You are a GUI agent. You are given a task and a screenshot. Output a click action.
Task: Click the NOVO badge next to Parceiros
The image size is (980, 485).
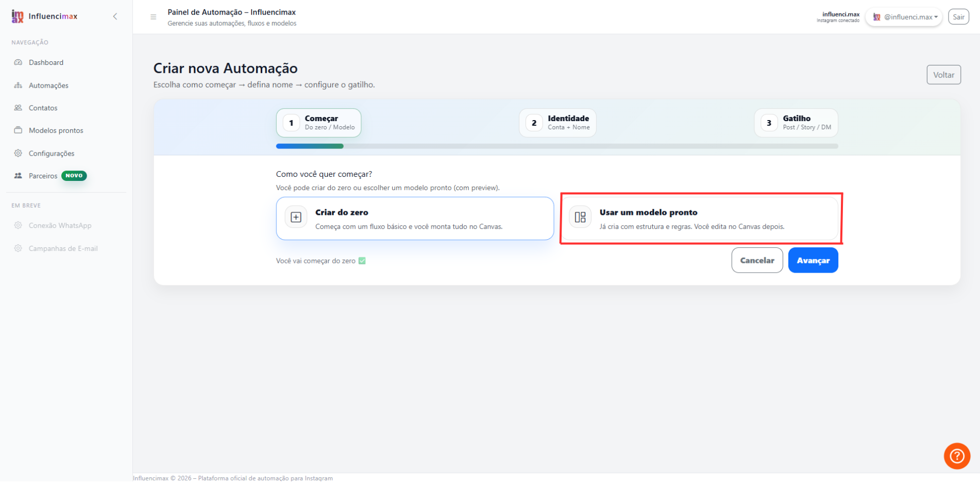(x=74, y=176)
